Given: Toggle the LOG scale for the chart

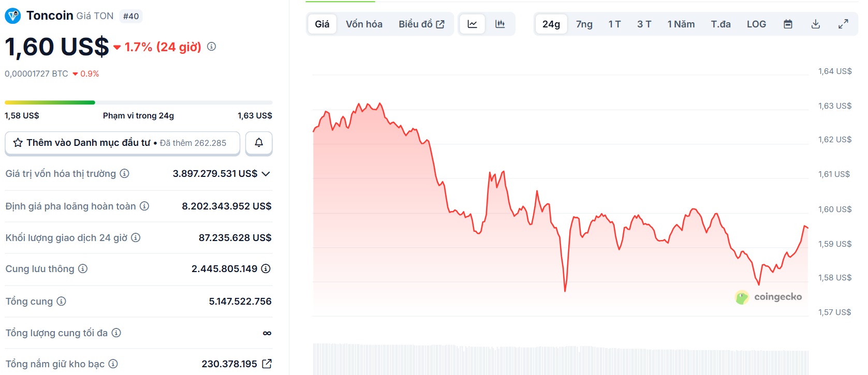Looking at the screenshot, I should [756, 23].
